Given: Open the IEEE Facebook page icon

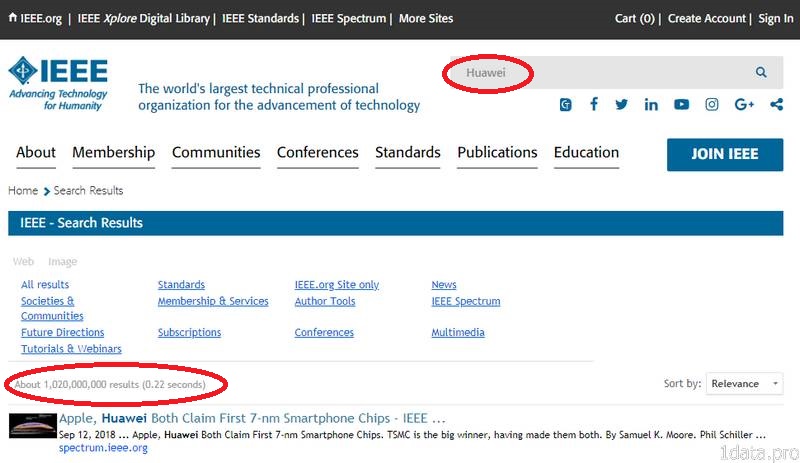Looking at the screenshot, I should click(x=594, y=104).
